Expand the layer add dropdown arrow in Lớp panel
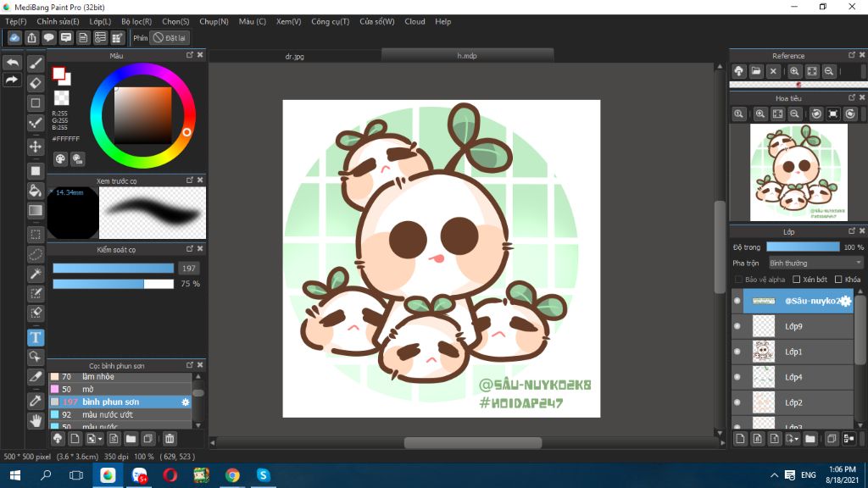 pyautogui.click(x=798, y=440)
